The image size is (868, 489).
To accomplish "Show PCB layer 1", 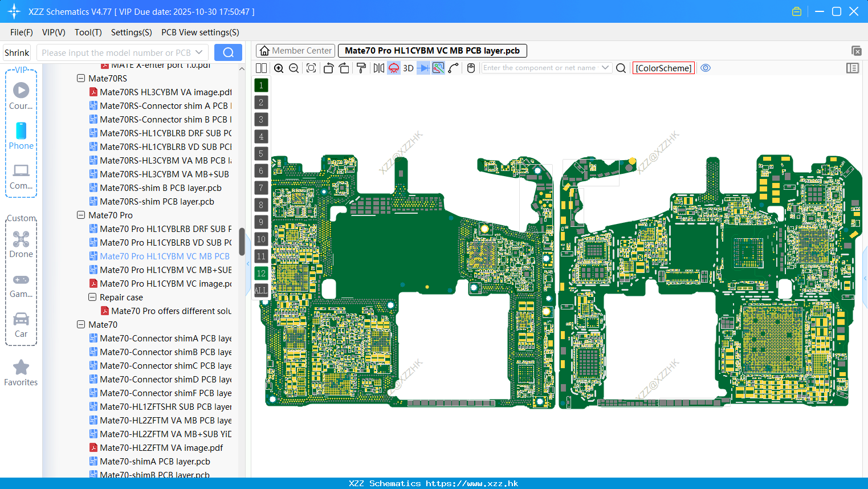I will pyautogui.click(x=261, y=85).
